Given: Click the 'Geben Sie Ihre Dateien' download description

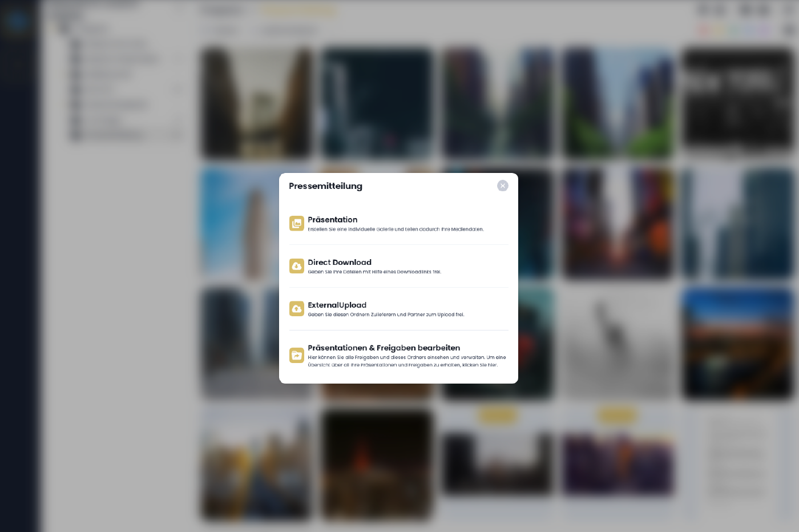Looking at the screenshot, I should click(374, 272).
